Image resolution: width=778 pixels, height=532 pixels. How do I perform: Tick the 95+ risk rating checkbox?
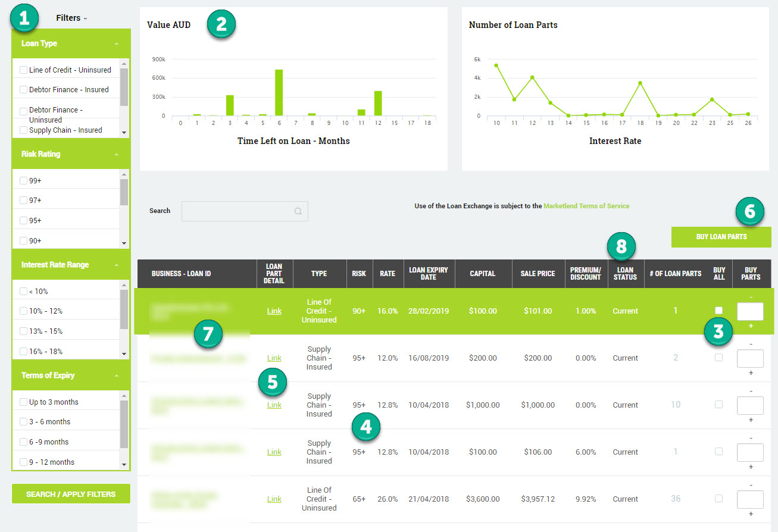coord(23,221)
